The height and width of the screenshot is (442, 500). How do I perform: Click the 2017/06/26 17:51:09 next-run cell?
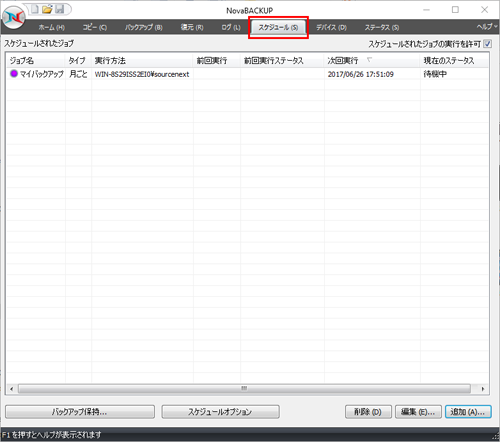(x=360, y=74)
